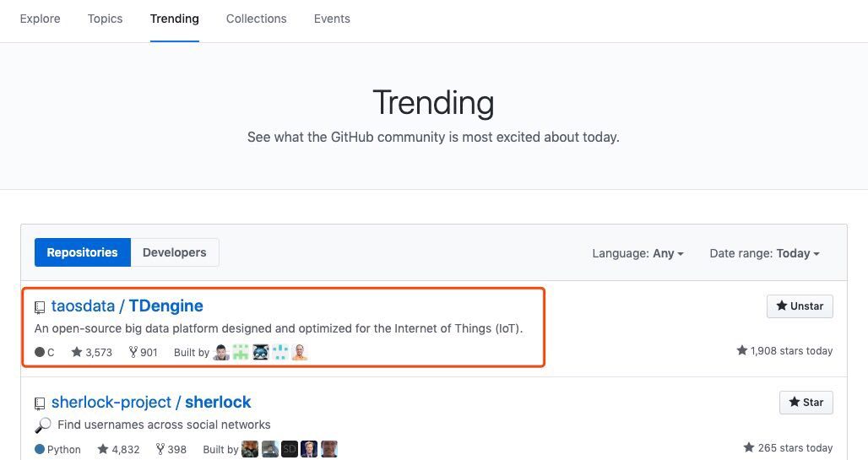Click first contributor avatar for TDengine

[221, 352]
